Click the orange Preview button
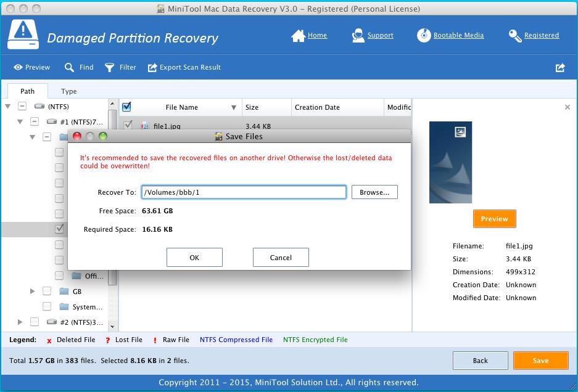Image resolution: width=578 pixels, height=392 pixels. click(x=494, y=219)
